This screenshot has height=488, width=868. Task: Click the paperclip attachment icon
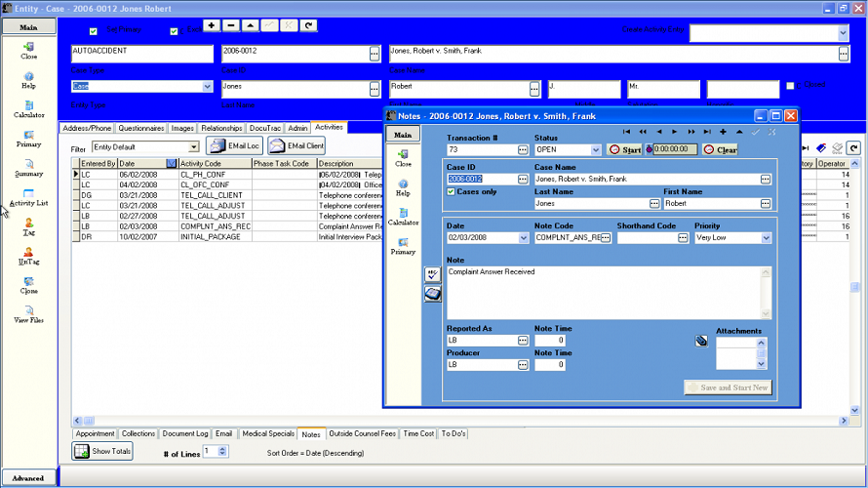700,342
